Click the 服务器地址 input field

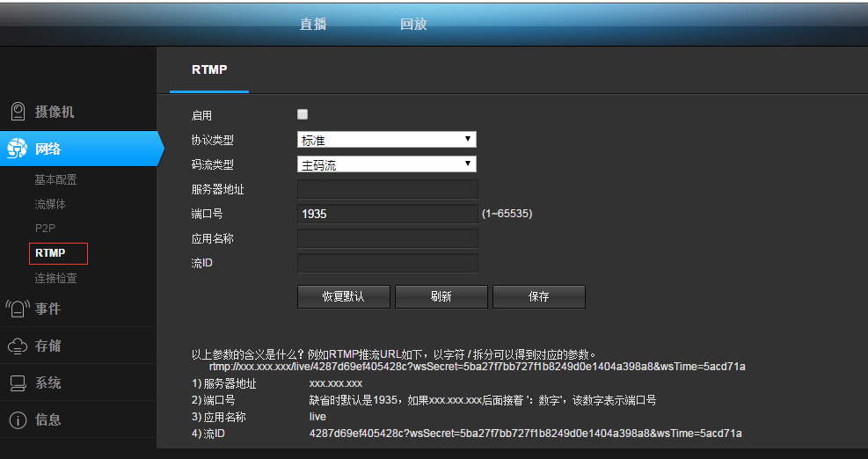point(387,189)
